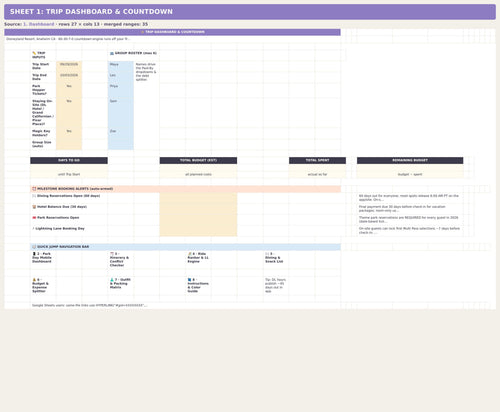The width and height of the screenshot is (500, 412).
Task: Click the 'Milestone Booking Alerts' section header
Action: tap(186, 189)
